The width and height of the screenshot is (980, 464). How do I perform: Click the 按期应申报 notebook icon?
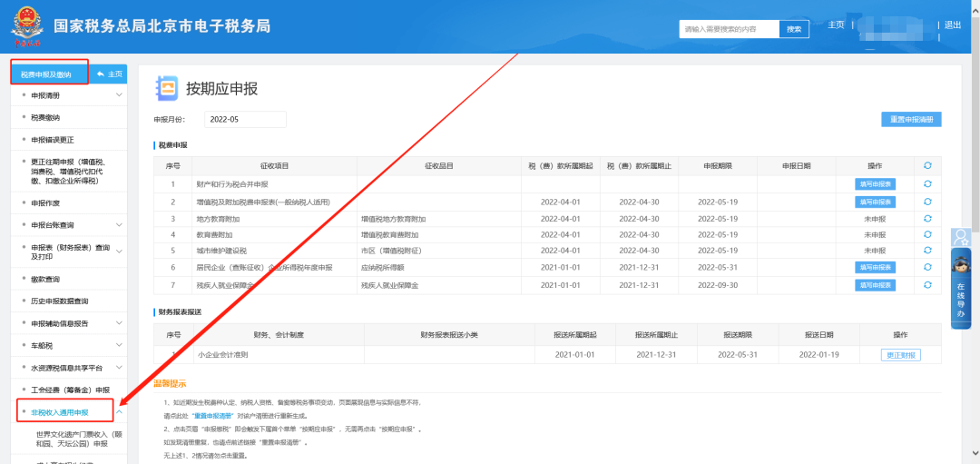168,88
